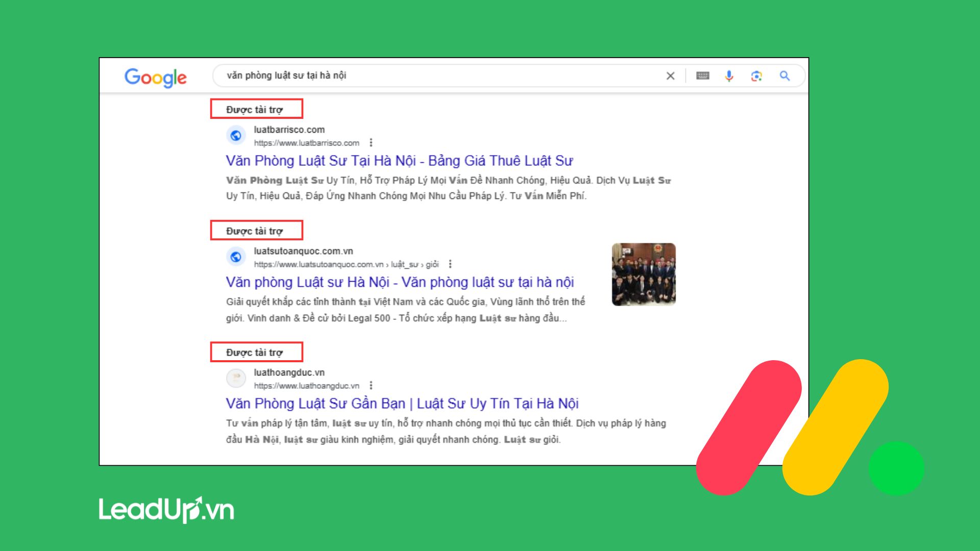Open three-dot menu beside luatsutoanquoc URL
Screen dimensions: 980x551
pos(450,264)
